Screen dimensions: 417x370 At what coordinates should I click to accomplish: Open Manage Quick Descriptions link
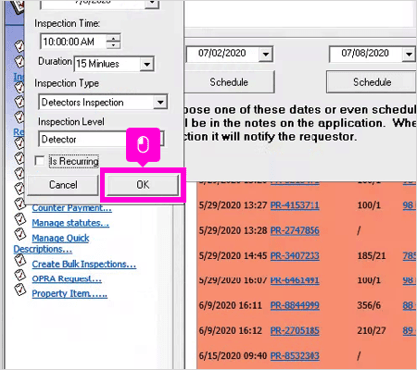(x=51, y=243)
